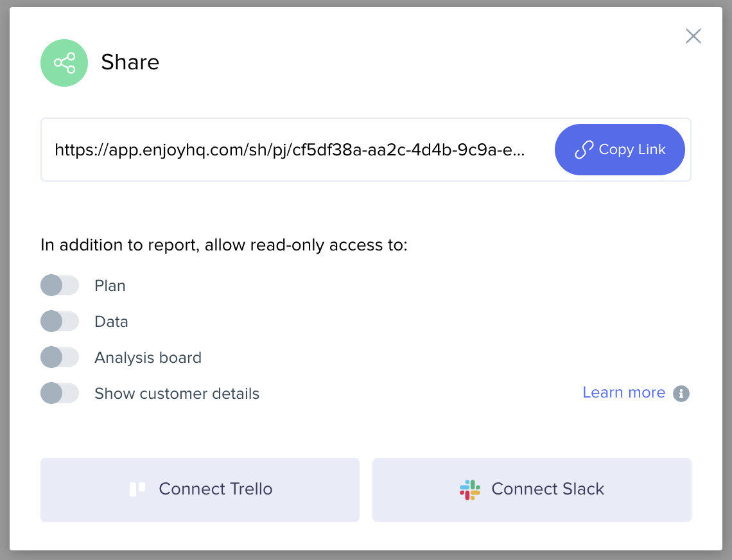Enable the Plan access toggle
Image resolution: width=732 pixels, height=560 pixels.
60,286
